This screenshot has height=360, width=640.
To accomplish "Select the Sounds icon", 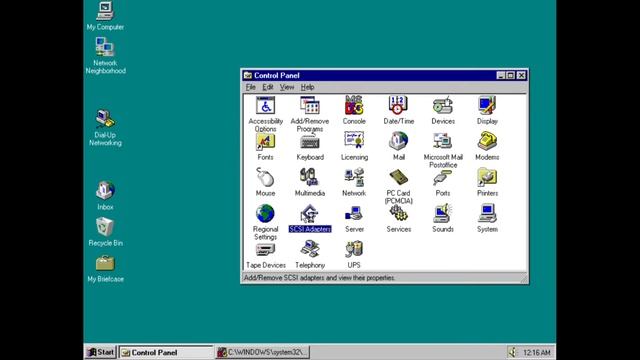I will coord(443,213).
